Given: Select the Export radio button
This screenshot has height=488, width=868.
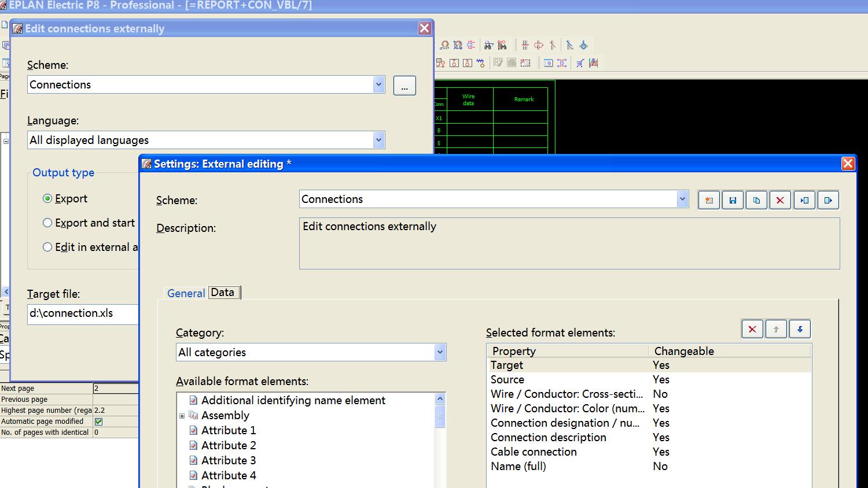Looking at the screenshot, I should [47, 198].
